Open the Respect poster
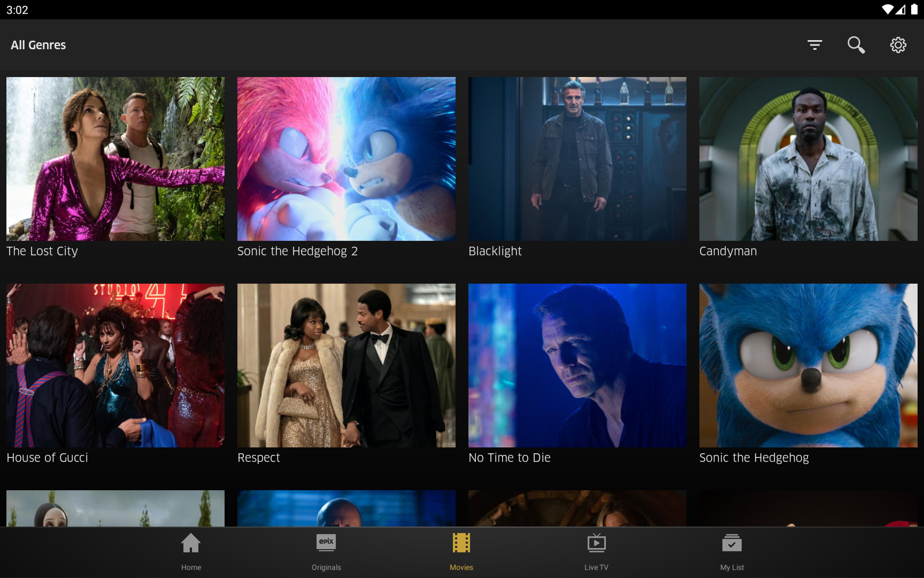This screenshot has width=924, height=578. point(346,366)
